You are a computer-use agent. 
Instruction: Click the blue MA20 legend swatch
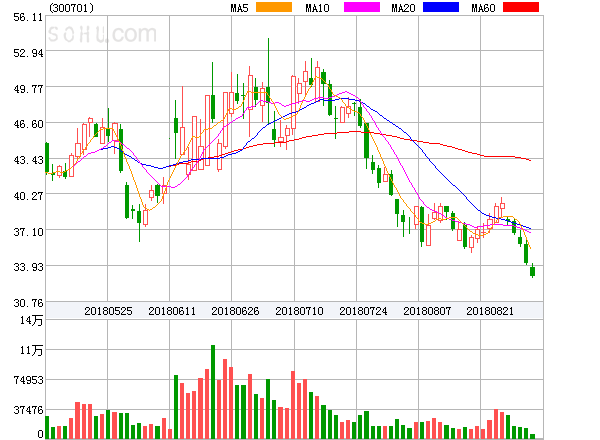[x=441, y=7]
